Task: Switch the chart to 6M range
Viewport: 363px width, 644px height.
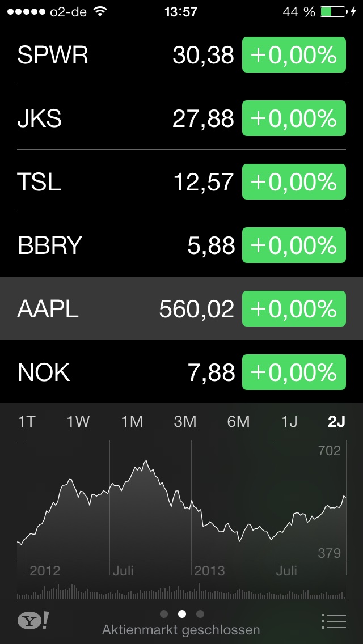Action: click(x=239, y=422)
